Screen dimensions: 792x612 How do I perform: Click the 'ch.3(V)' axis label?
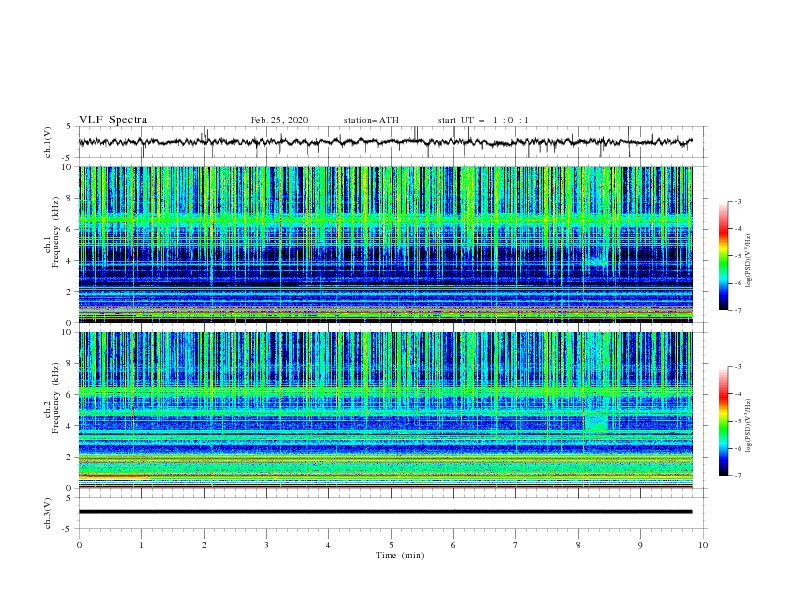click(x=48, y=513)
